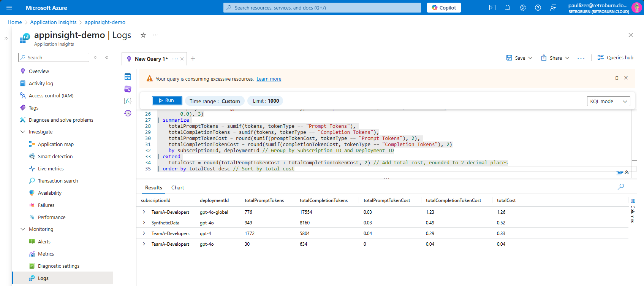Screen dimensions: 644x286
Task: Search within results using magnifier icon
Action: 621,187
